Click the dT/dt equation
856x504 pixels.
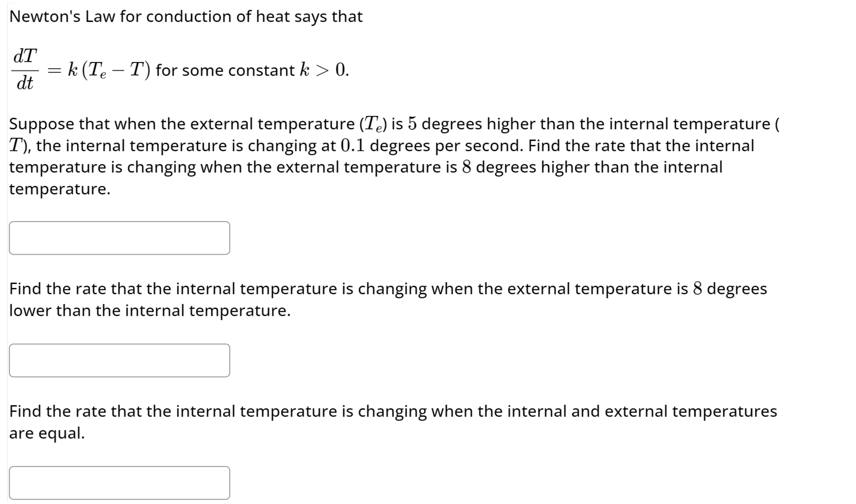pos(25,70)
